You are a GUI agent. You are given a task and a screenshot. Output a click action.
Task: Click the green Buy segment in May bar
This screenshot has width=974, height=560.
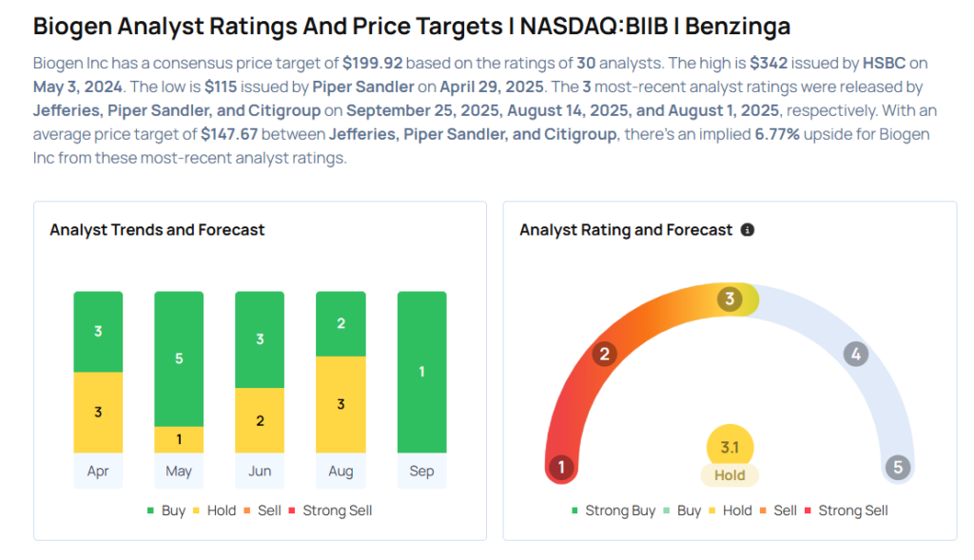coord(179,358)
